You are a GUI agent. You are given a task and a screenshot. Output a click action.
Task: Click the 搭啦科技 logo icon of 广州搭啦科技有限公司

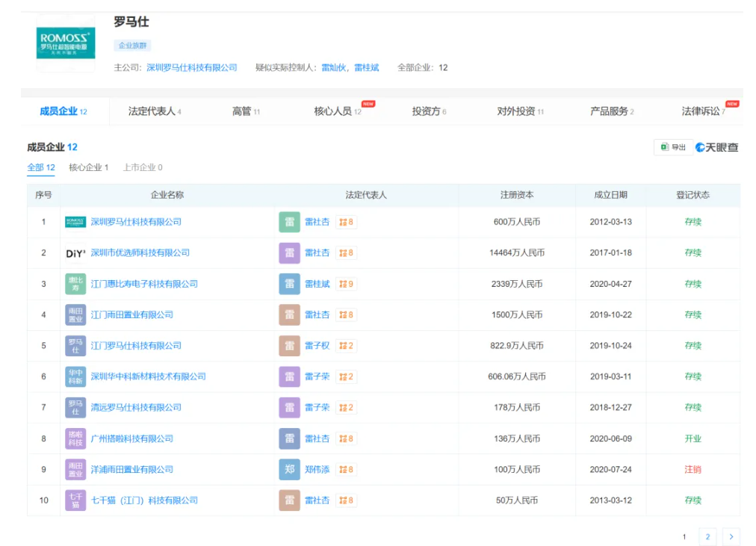[75, 438]
